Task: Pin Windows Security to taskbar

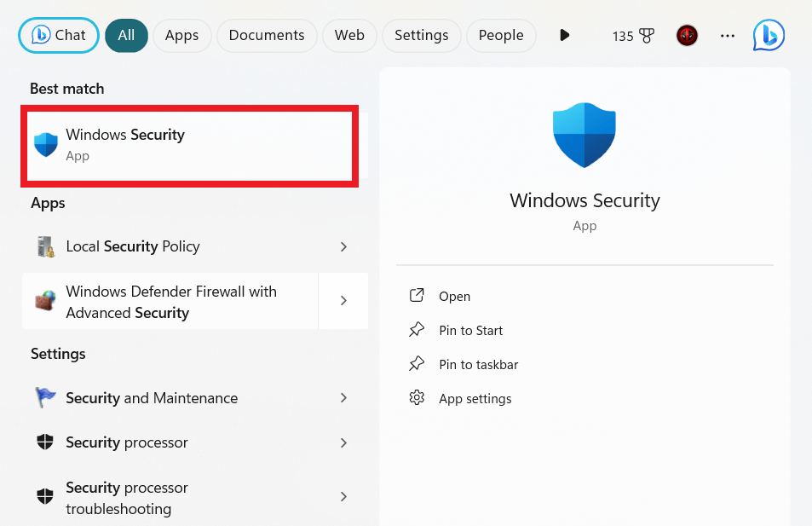Action: click(x=478, y=365)
